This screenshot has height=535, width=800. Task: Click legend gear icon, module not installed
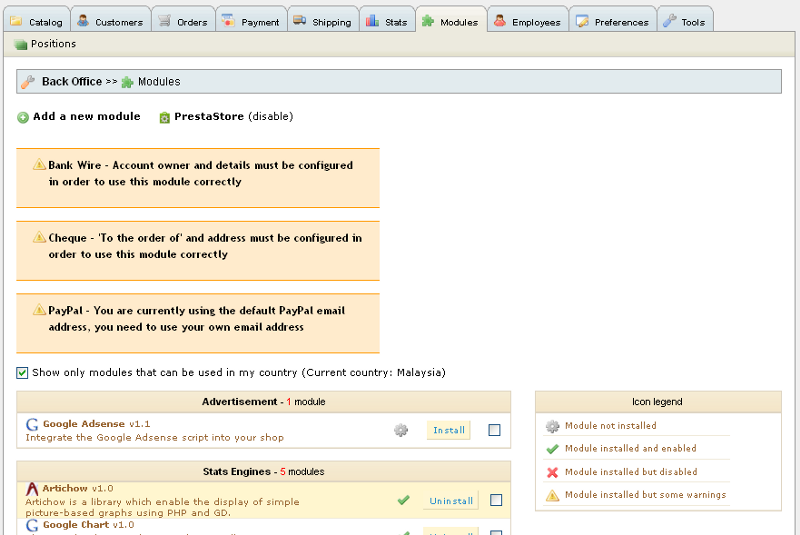(553, 426)
